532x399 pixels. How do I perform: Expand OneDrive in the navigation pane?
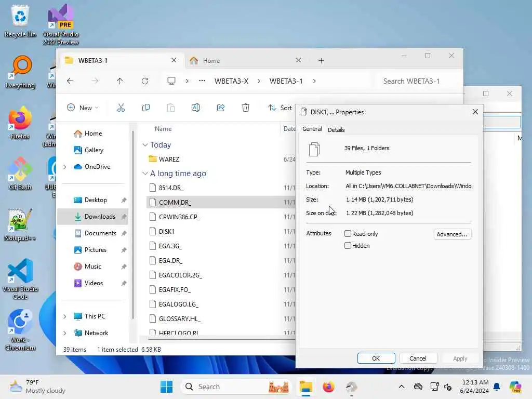(x=65, y=167)
